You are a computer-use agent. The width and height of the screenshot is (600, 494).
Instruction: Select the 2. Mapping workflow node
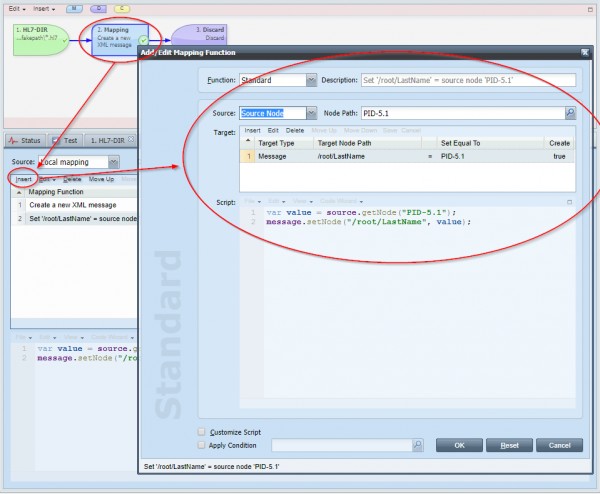[120, 39]
